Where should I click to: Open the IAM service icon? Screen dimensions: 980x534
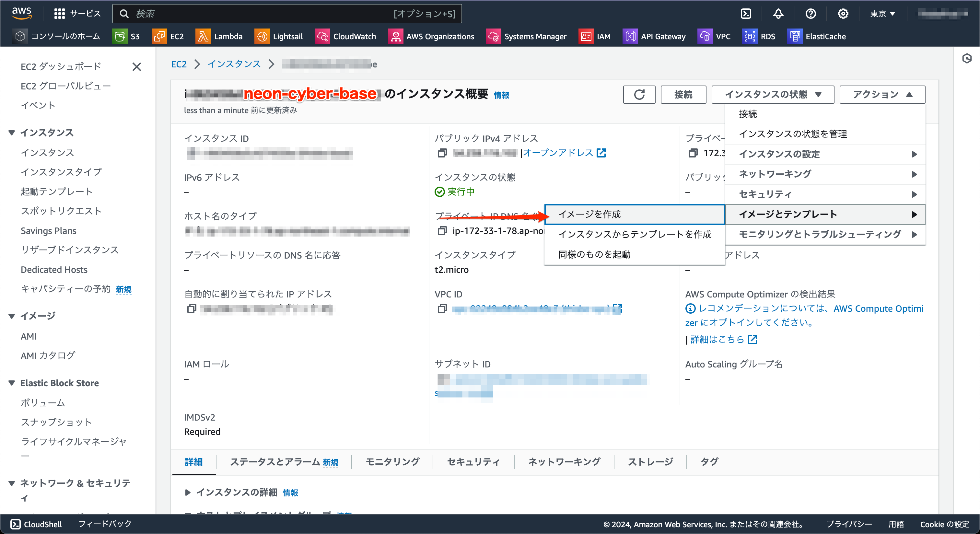(x=586, y=36)
